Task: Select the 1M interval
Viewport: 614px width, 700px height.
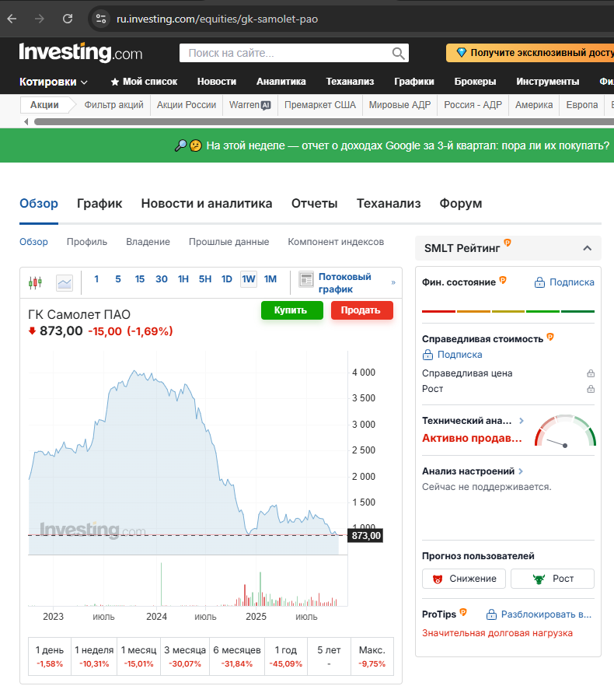Action: point(270,279)
